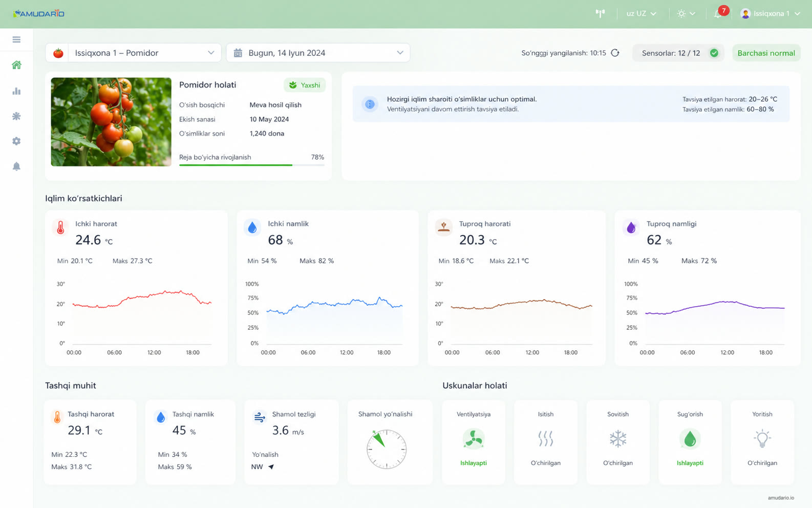Image resolution: width=812 pixels, height=508 pixels.
Task: Click the Ichki namlik water drop icon
Action: pos(252,227)
